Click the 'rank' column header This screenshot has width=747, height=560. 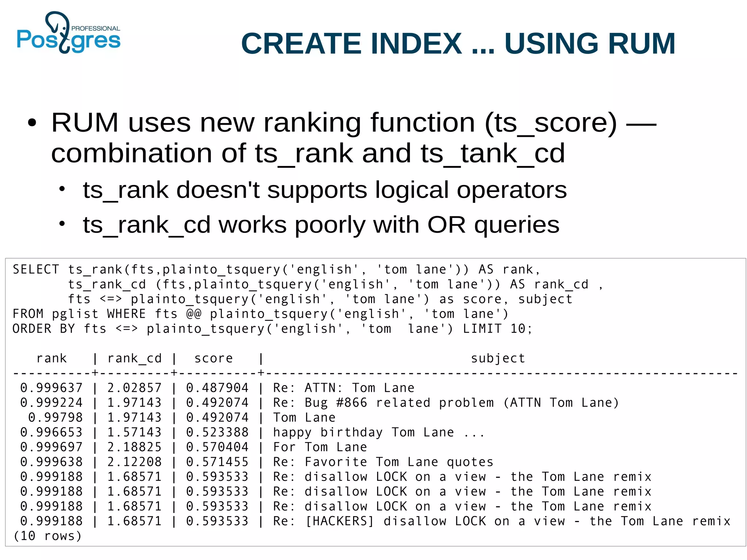pyautogui.click(x=51, y=358)
